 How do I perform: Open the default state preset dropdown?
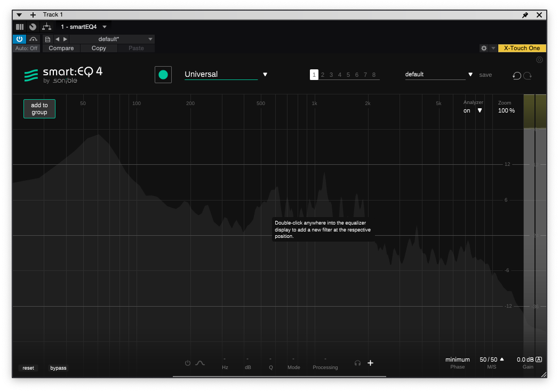click(439, 75)
